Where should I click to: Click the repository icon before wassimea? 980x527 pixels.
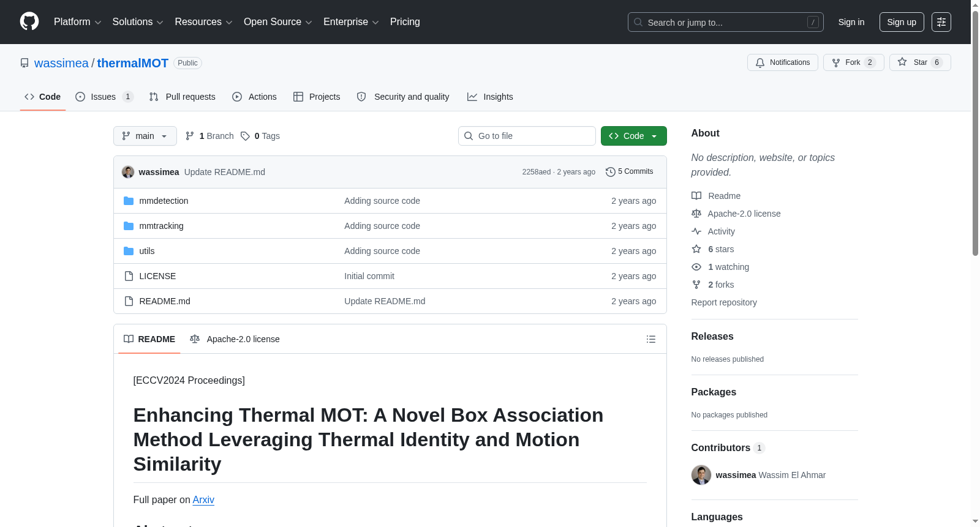click(24, 63)
